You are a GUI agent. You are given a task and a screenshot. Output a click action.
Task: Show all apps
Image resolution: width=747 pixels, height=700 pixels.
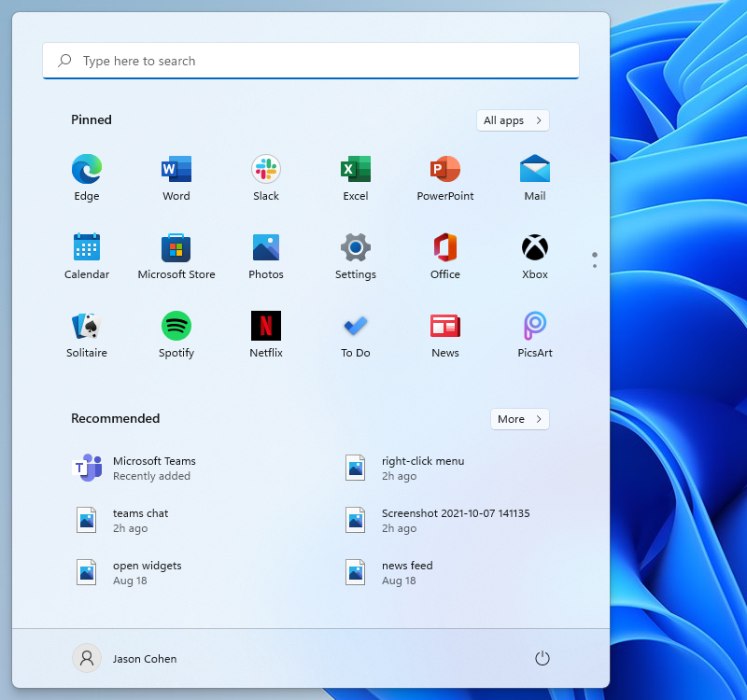[512, 119]
